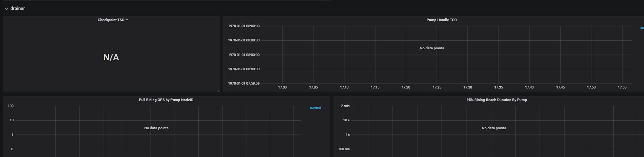The image size is (644, 157).
Task: Click No data points in Pump Handle TSO graph
Action: 432,48
